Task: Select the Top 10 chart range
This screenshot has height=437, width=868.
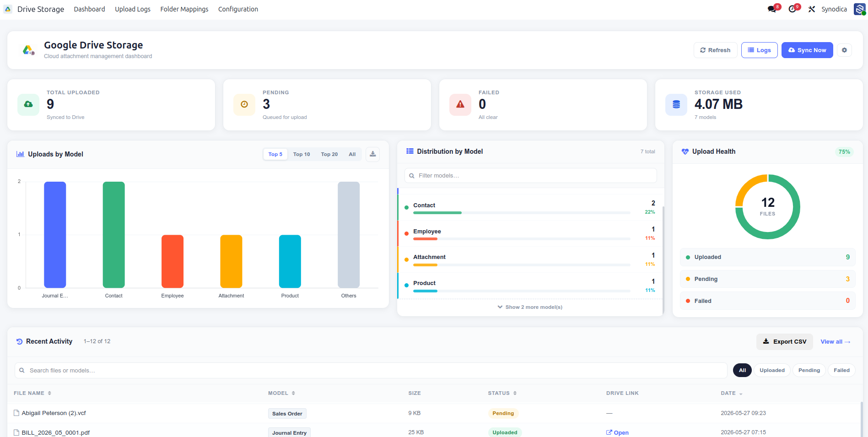Action: tap(302, 154)
